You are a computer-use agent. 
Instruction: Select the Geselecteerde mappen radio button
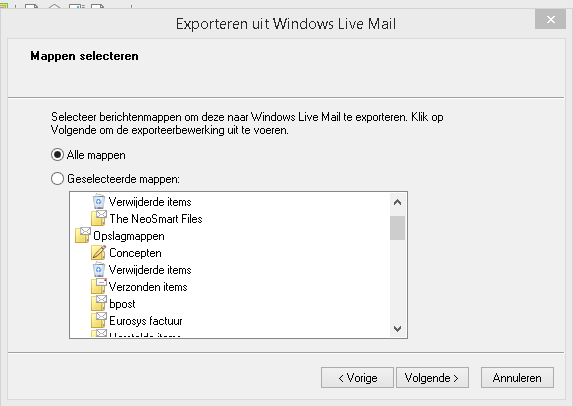click(x=57, y=179)
